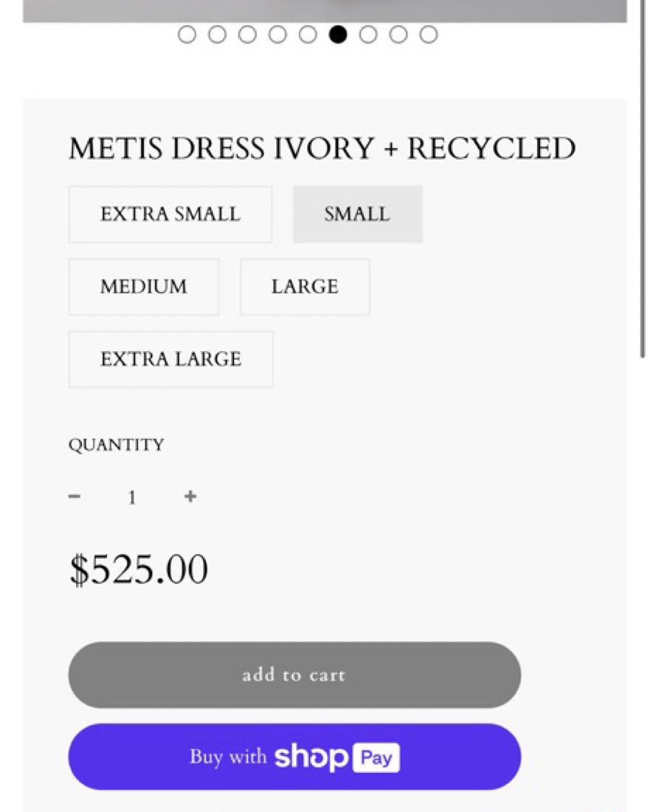The height and width of the screenshot is (812, 650).
Task: Go to fourth image carousel dot
Action: pos(278,35)
